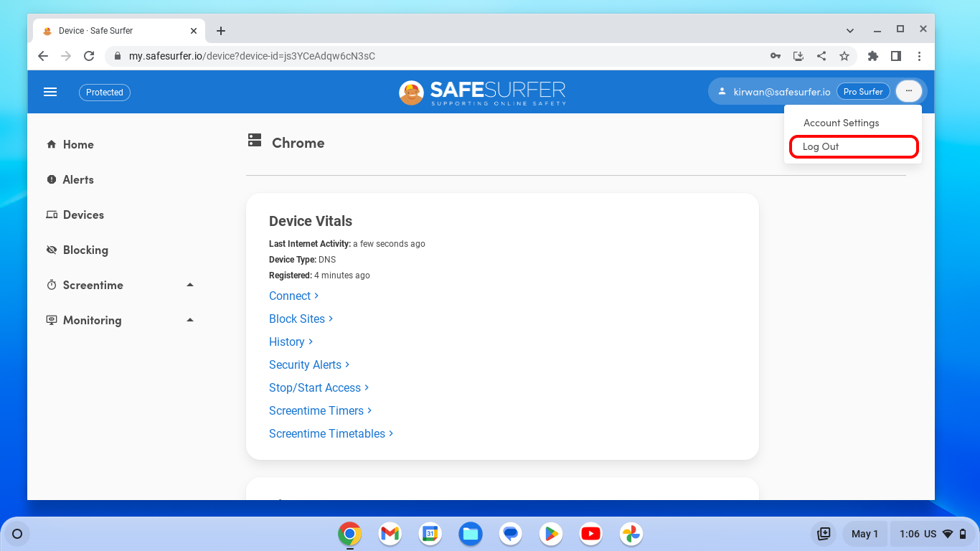Open Messages app from the shelf
980x551 pixels.
511,534
